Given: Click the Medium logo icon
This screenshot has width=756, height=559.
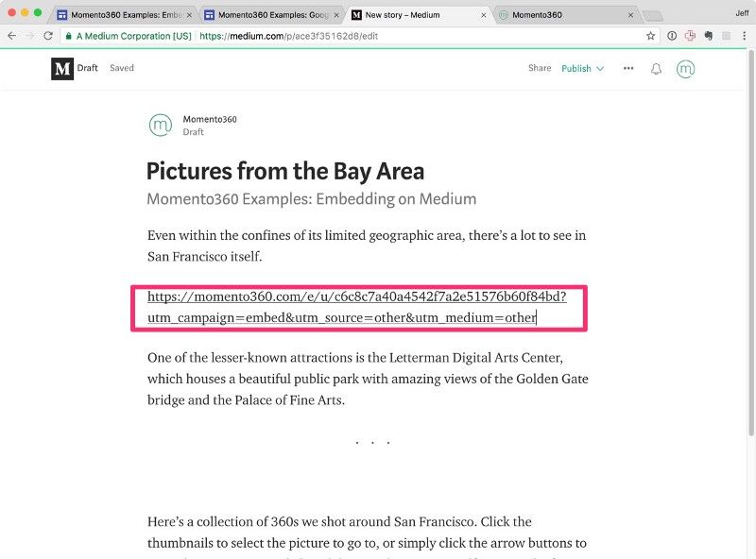Looking at the screenshot, I should pos(62,68).
